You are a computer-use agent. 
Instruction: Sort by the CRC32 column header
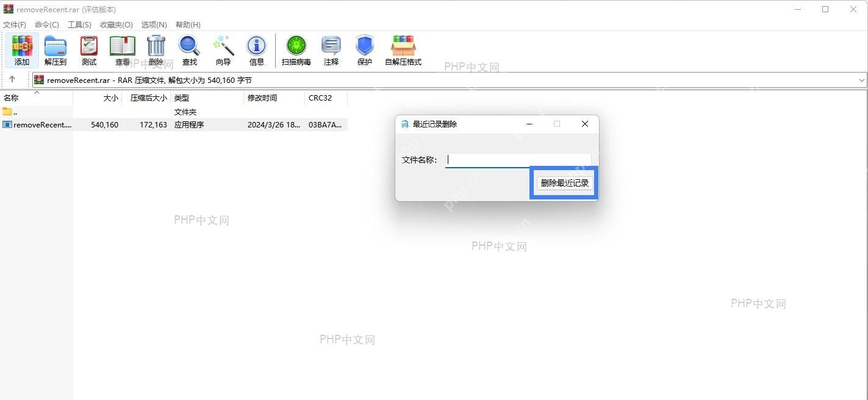click(x=326, y=98)
